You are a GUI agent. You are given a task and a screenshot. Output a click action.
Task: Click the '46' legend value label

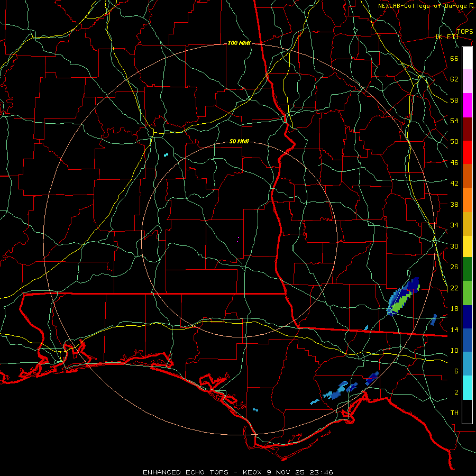tap(454, 163)
